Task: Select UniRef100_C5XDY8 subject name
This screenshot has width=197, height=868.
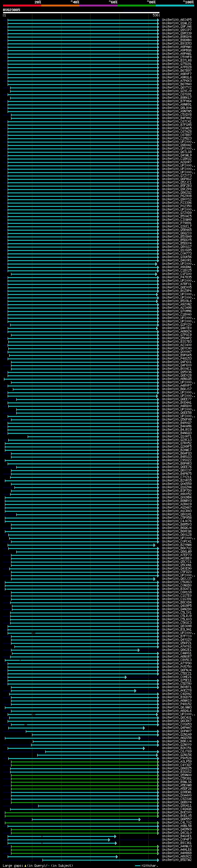Action: 177,115
